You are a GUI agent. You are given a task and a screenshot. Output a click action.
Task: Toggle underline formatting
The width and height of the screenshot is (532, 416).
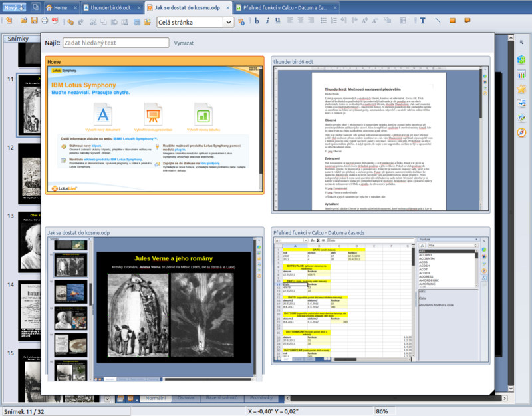[278, 21]
